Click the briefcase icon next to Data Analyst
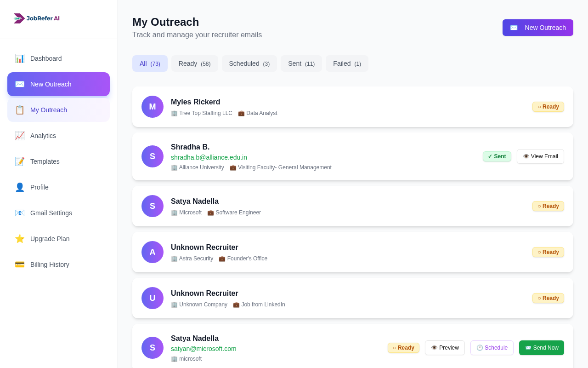Viewport: 588px width, 368px height. (241, 113)
